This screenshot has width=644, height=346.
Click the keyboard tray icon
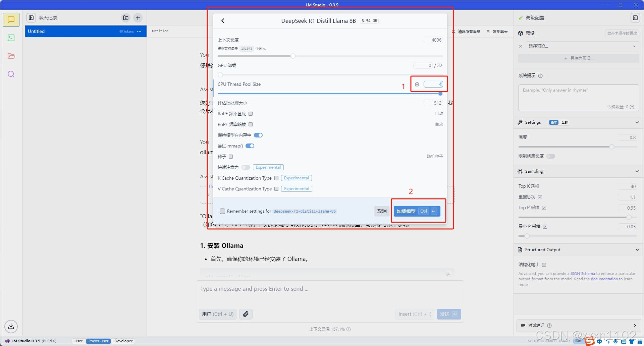(624, 342)
